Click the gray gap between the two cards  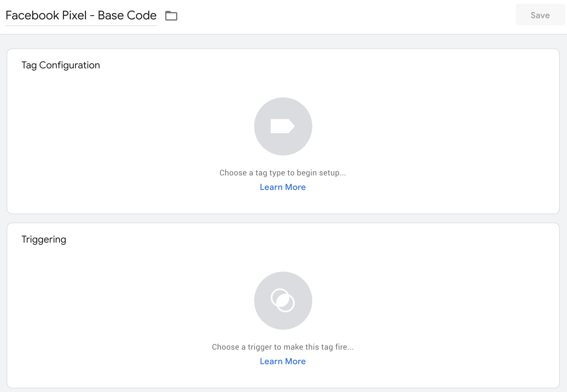(283, 218)
